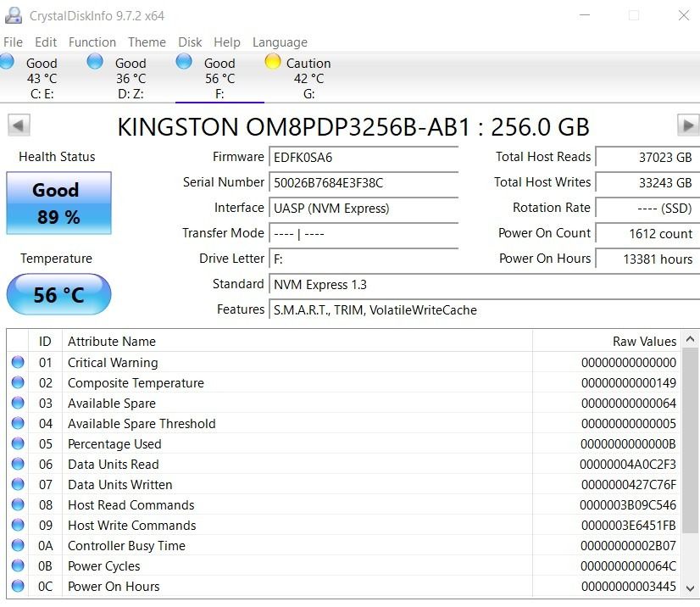Minimize the CrystalDiskInfo window
This screenshot has width=700, height=607.
pos(585,15)
